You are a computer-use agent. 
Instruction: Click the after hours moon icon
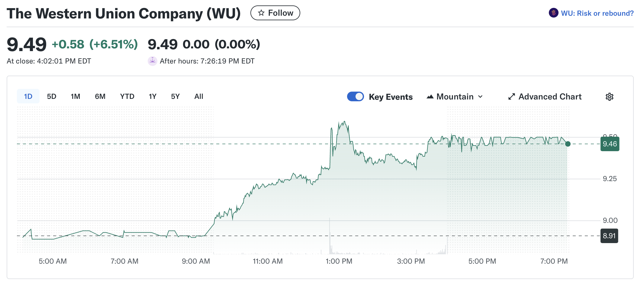tap(153, 61)
